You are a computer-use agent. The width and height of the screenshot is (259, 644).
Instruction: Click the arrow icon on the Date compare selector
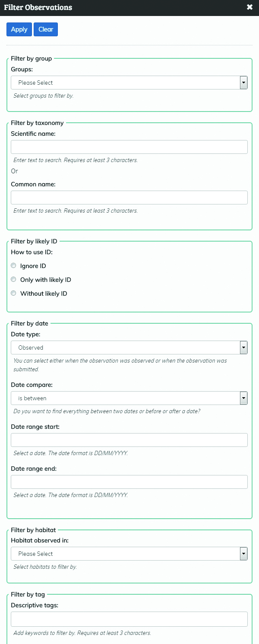[243, 398]
